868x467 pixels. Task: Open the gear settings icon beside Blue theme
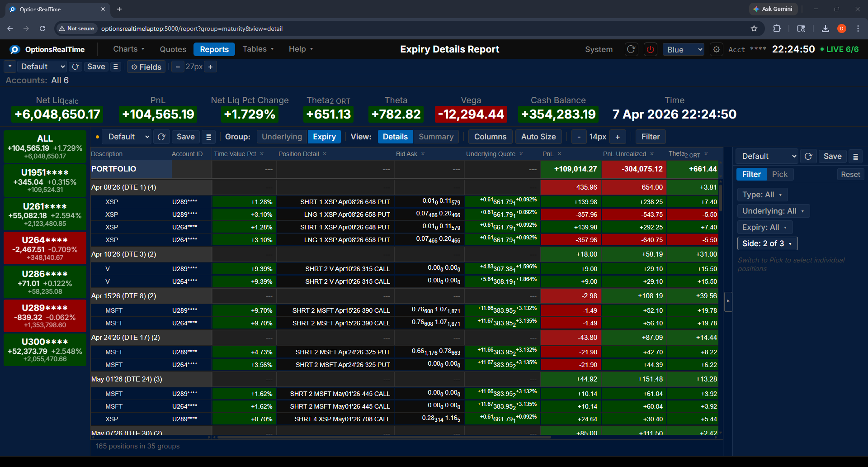(x=716, y=49)
